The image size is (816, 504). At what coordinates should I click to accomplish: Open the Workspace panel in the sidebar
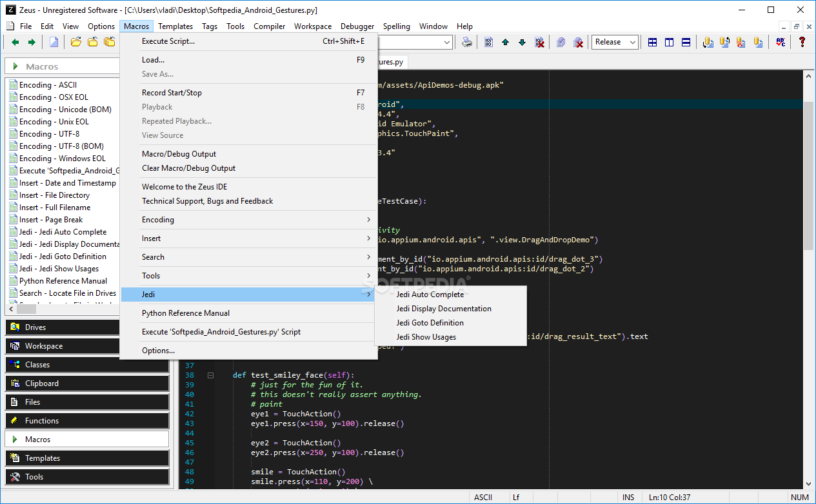63,346
